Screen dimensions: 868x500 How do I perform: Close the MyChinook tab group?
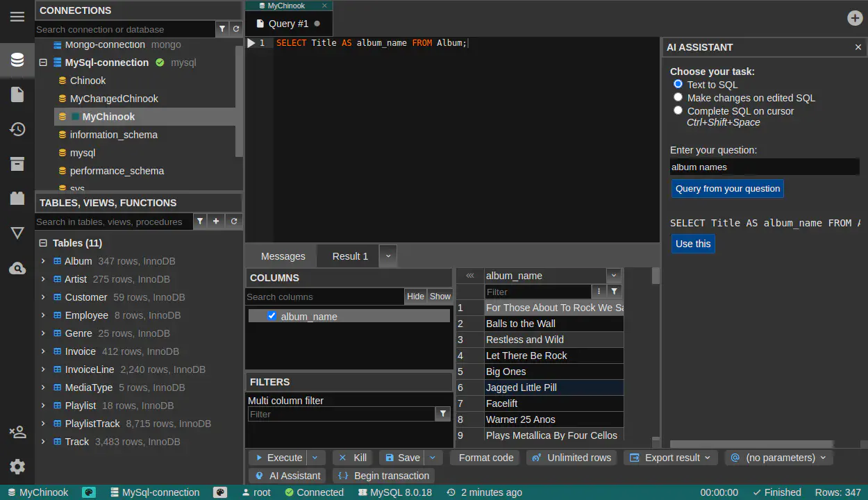click(324, 6)
